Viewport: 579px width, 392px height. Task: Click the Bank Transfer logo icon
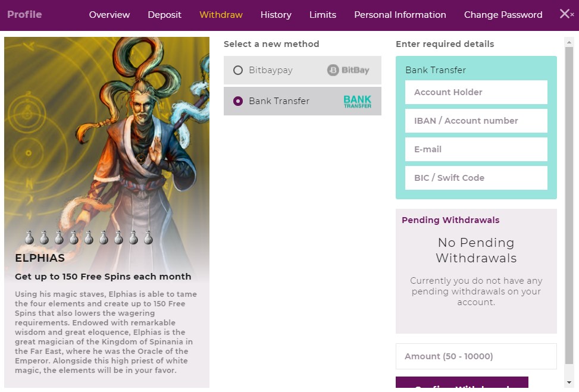[357, 102]
